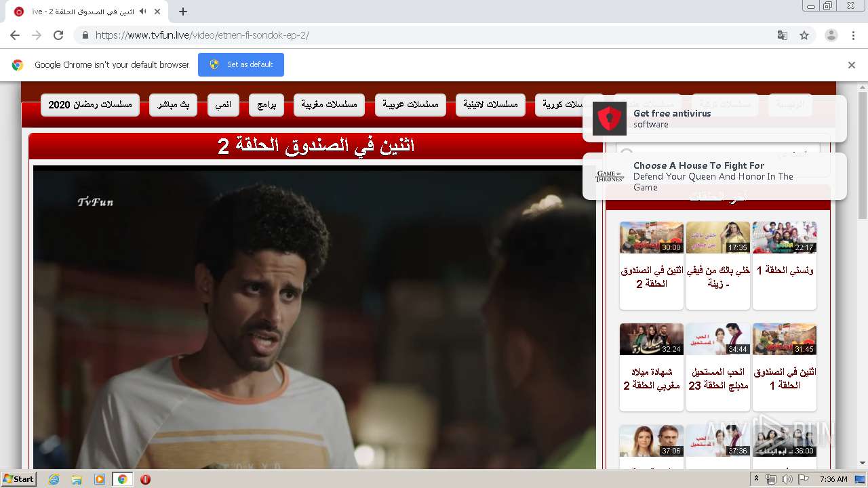Go back using the browser back arrow
The height and width of the screenshot is (488, 868).
tap(15, 35)
